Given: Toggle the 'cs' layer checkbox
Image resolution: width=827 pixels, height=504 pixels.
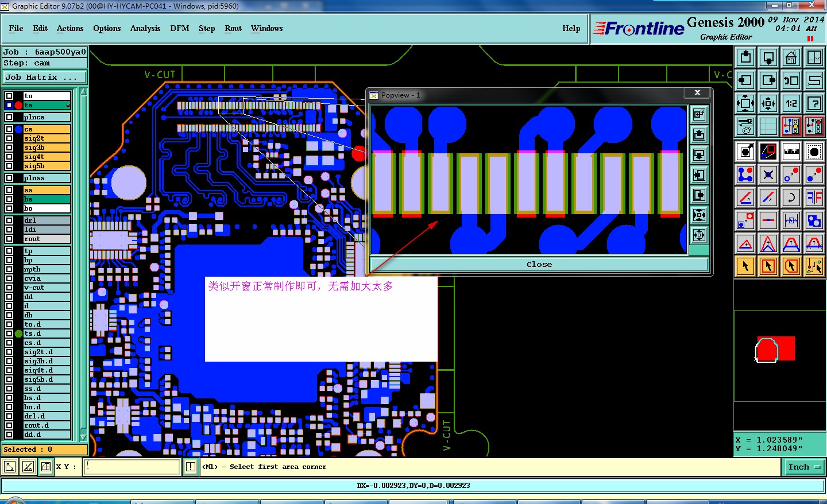Looking at the screenshot, I should pyautogui.click(x=9, y=129).
